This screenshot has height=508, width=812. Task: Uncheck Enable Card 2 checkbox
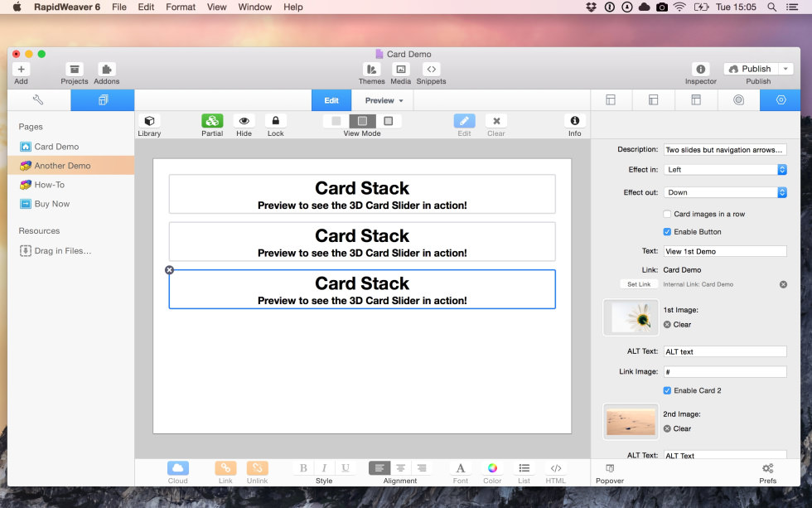coord(667,390)
